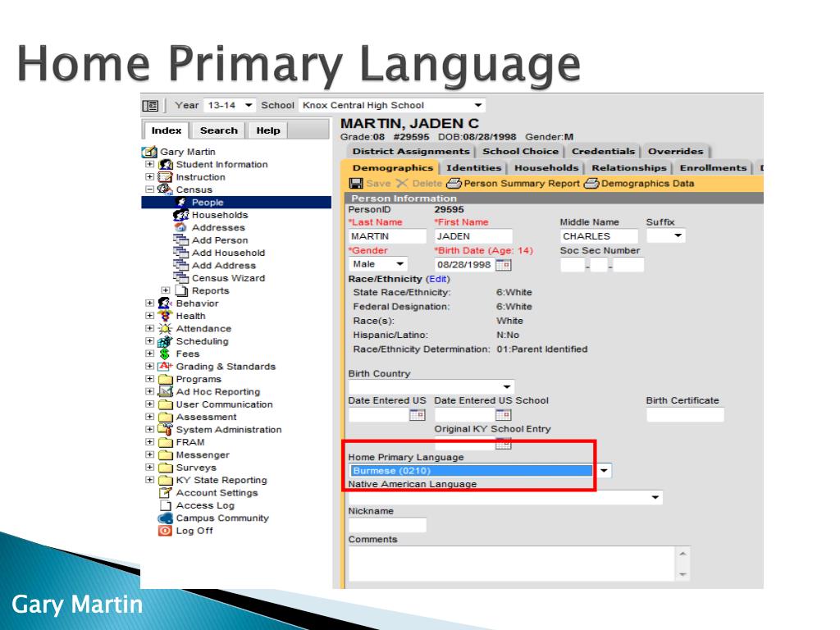This screenshot has width=840, height=630.
Task: Open the Overrides tab
Action: (676, 151)
